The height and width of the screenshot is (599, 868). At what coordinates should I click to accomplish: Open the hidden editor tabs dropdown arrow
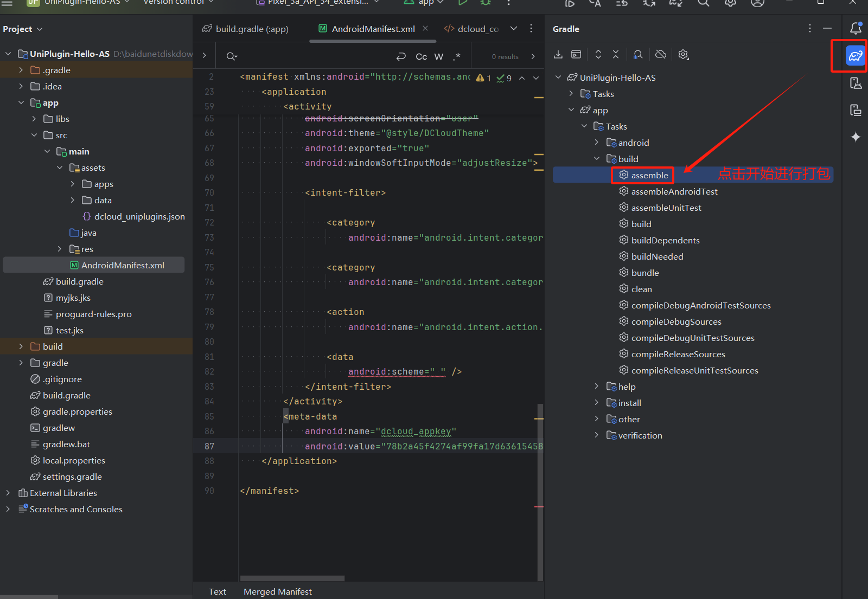coord(514,28)
